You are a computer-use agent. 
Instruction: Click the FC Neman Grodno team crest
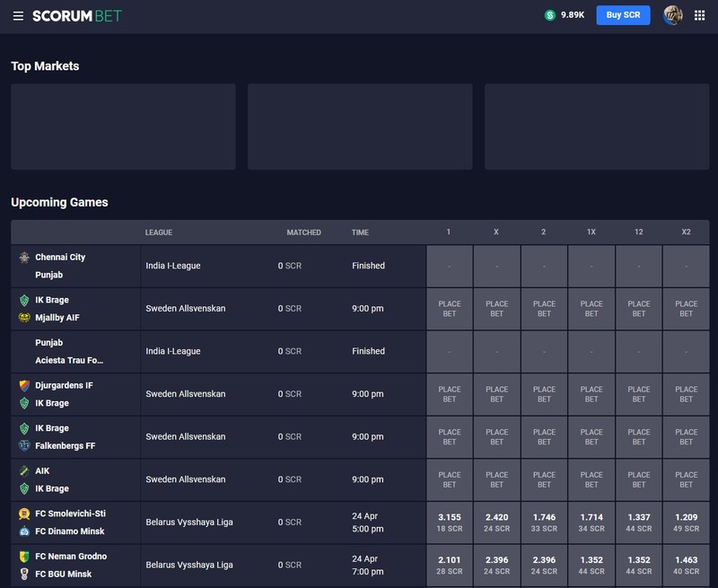click(24, 557)
